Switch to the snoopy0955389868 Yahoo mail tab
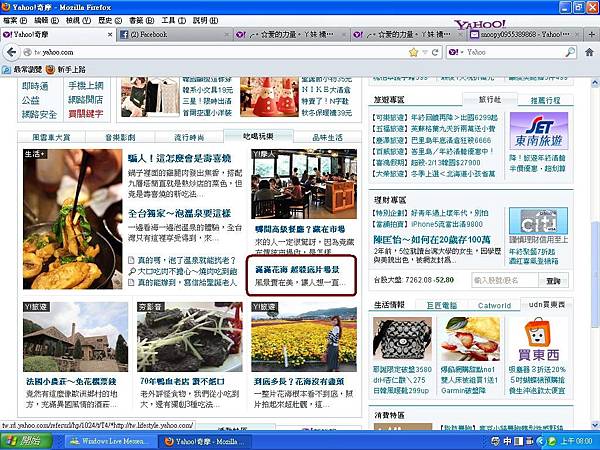The image size is (600, 450). tap(524, 35)
